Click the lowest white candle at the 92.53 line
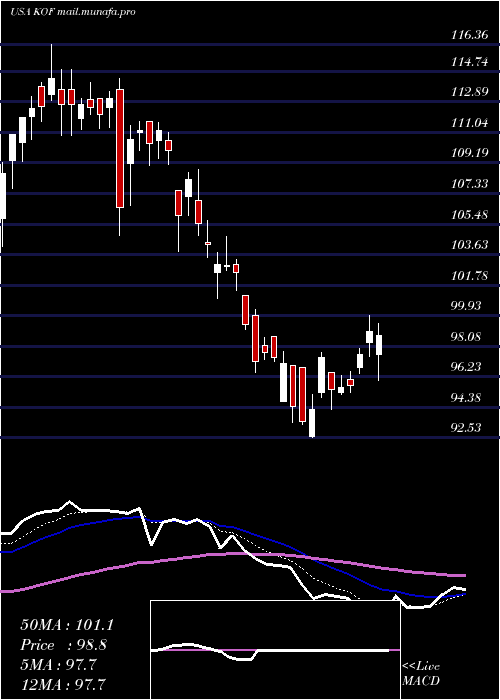Screen dimensions: 500x700 pyautogui.click(x=312, y=423)
